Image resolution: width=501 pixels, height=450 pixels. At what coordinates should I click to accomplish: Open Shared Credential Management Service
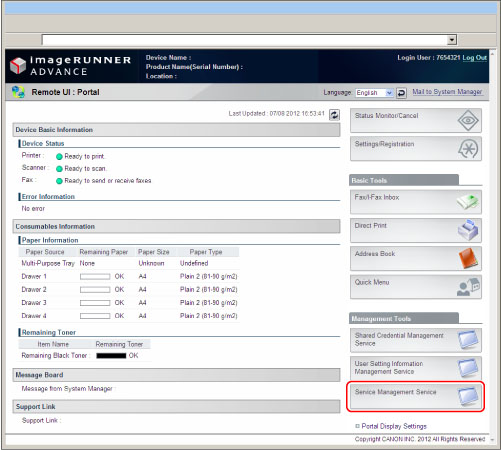coord(416,340)
